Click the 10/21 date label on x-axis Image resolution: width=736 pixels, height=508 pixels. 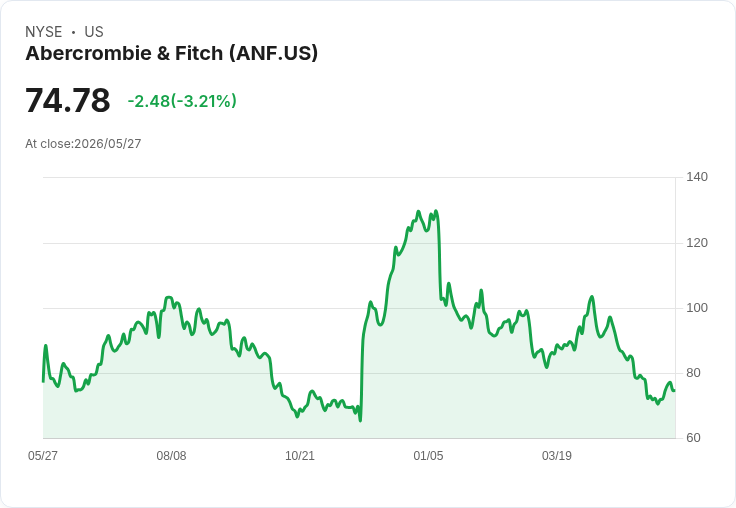(300, 455)
